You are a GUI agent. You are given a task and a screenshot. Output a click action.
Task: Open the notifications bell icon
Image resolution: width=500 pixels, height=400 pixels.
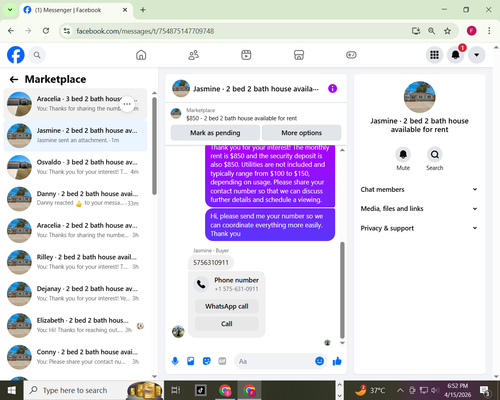pyautogui.click(x=455, y=55)
